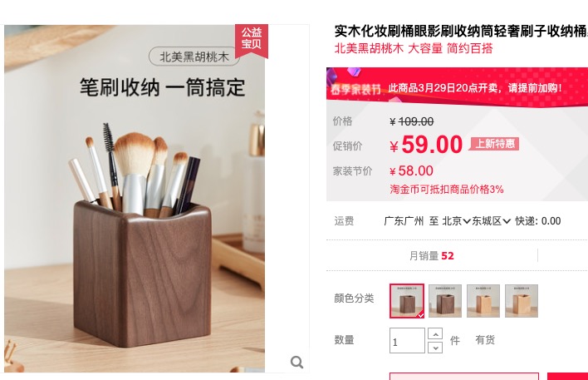
Task: Click the 月销量 52 sales count
Action: click(x=431, y=256)
